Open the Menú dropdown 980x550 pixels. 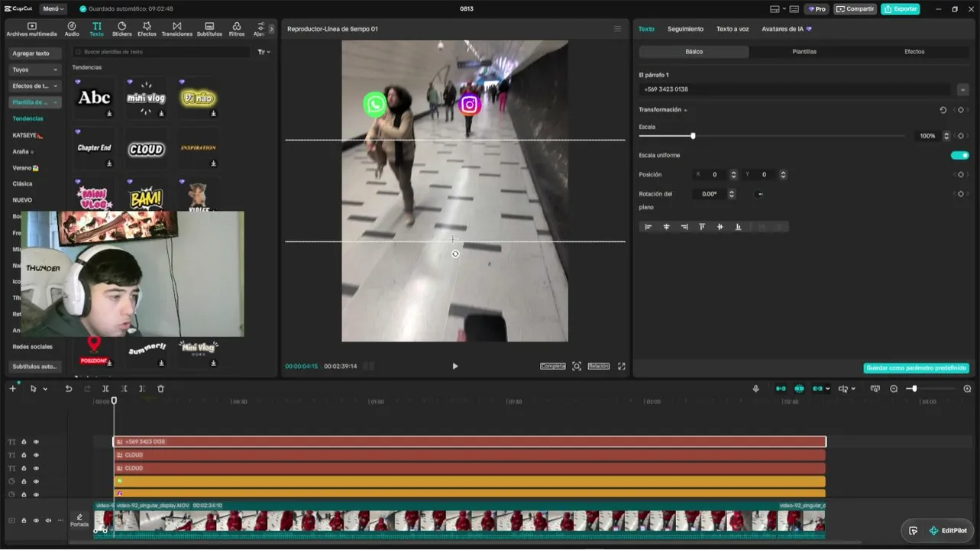coord(53,9)
